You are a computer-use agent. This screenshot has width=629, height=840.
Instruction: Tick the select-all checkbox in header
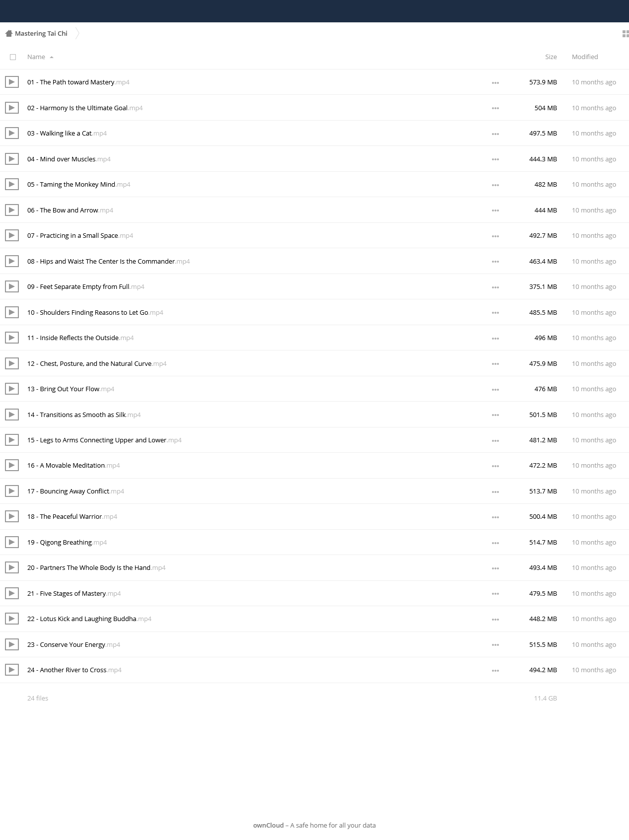(13, 57)
